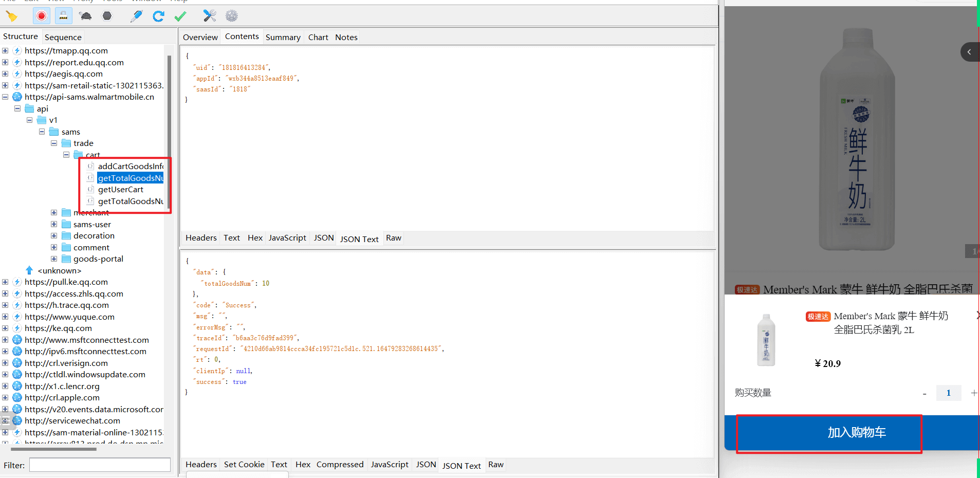Click the lightning icon for https://ke.qq.com
Viewport: 980px width, 478px height.
click(17, 328)
